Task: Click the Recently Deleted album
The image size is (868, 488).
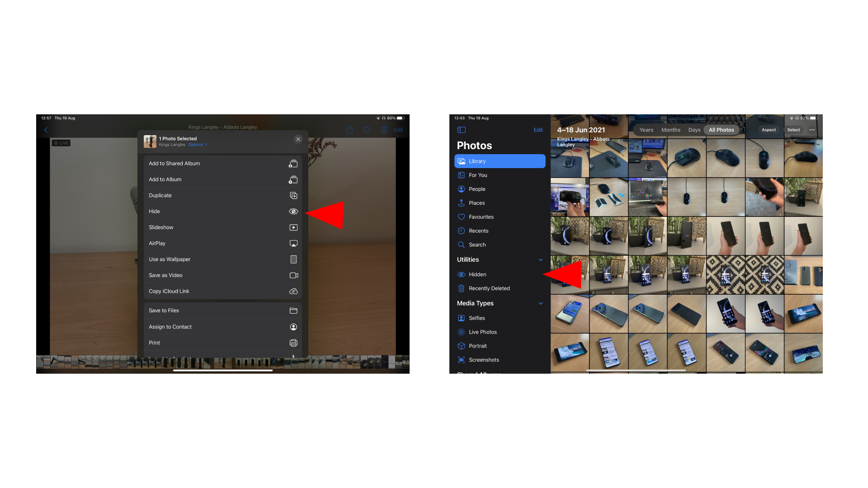Action: click(489, 288)
